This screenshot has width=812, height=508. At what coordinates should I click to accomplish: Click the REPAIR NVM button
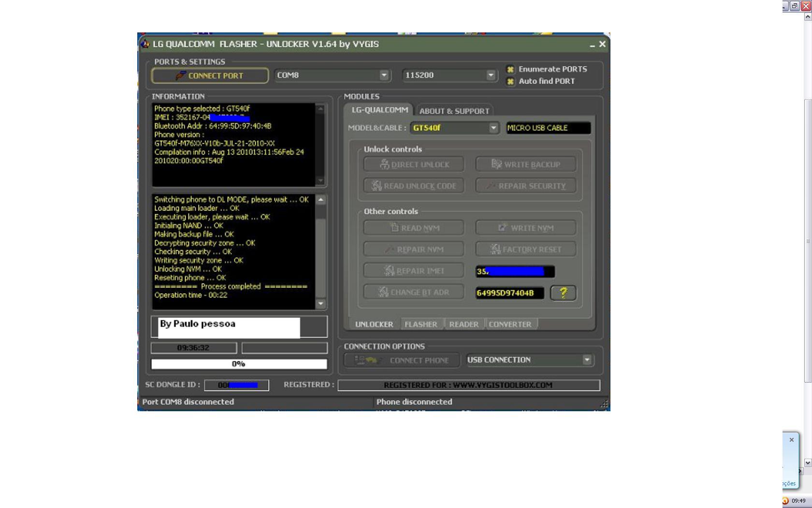pyautogui.click(x=414, y=249)
